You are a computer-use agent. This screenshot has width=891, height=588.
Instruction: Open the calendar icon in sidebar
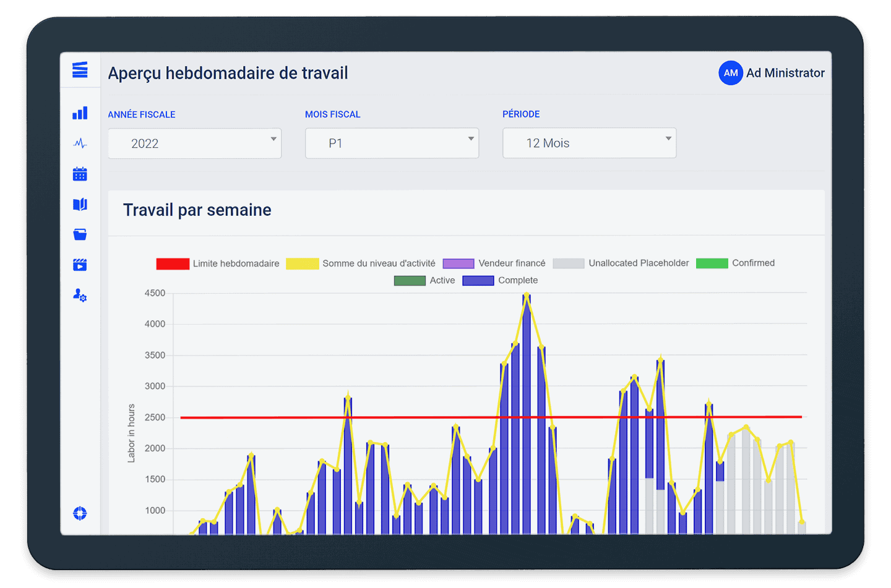(x=80, y=174)
